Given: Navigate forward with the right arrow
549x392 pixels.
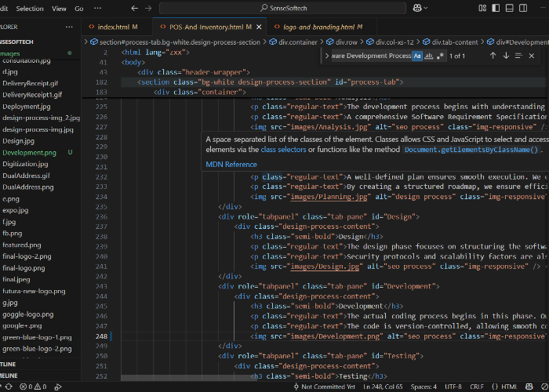Looking at the screenshot, I should pyautogui.click(x=148, y=9).
